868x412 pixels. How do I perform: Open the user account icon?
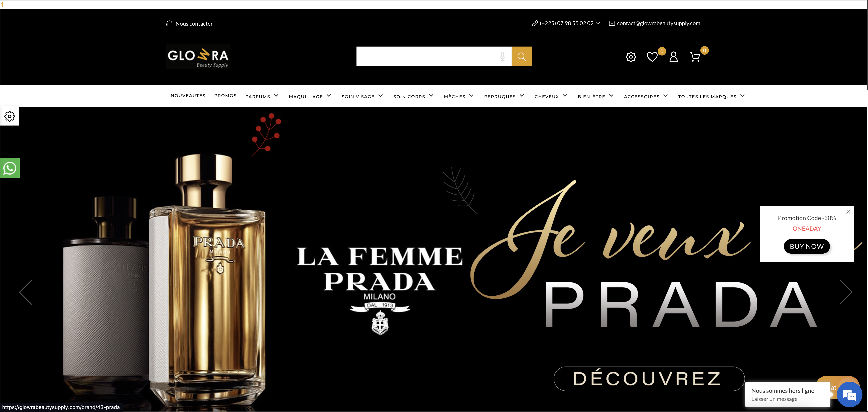[x=673, y=57]
